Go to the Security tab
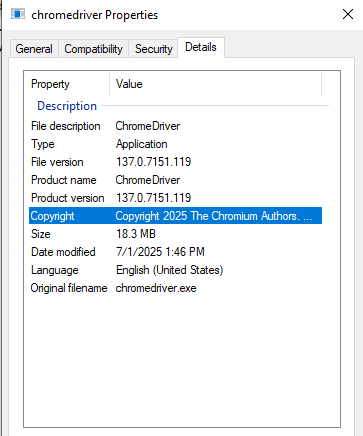 coord(153,49)
